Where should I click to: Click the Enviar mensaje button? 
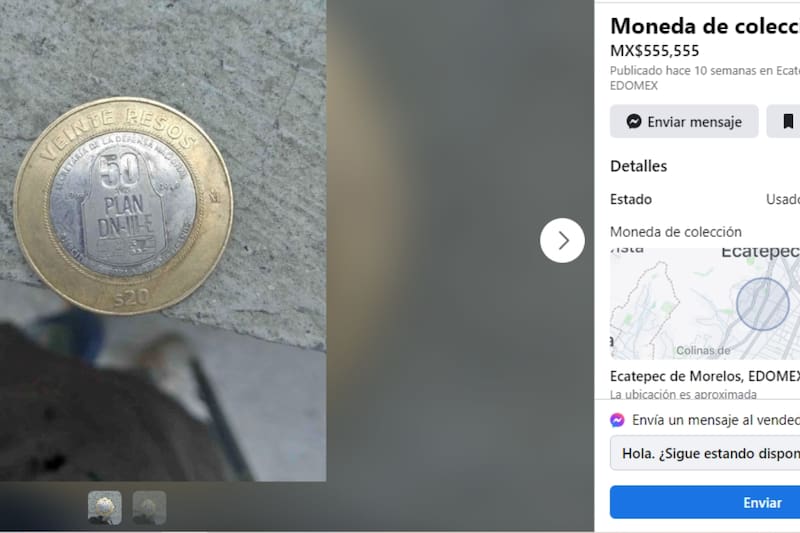click(684, 121)
